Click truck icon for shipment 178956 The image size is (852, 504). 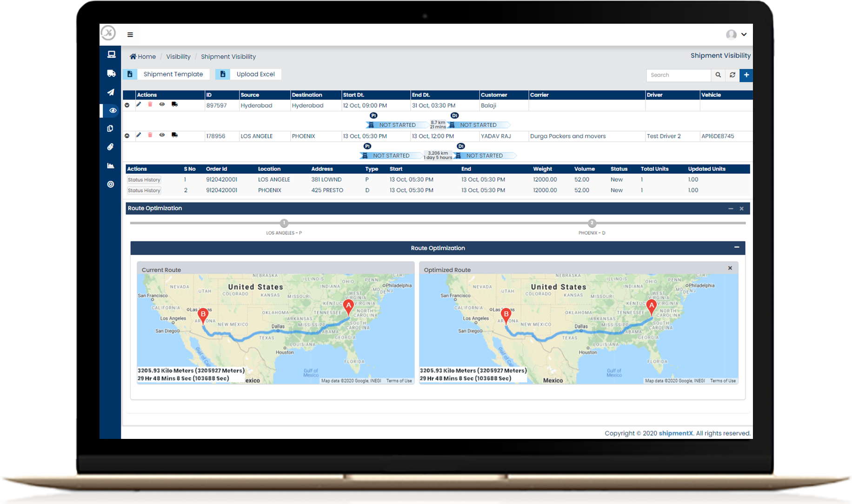tap(174, 135)
